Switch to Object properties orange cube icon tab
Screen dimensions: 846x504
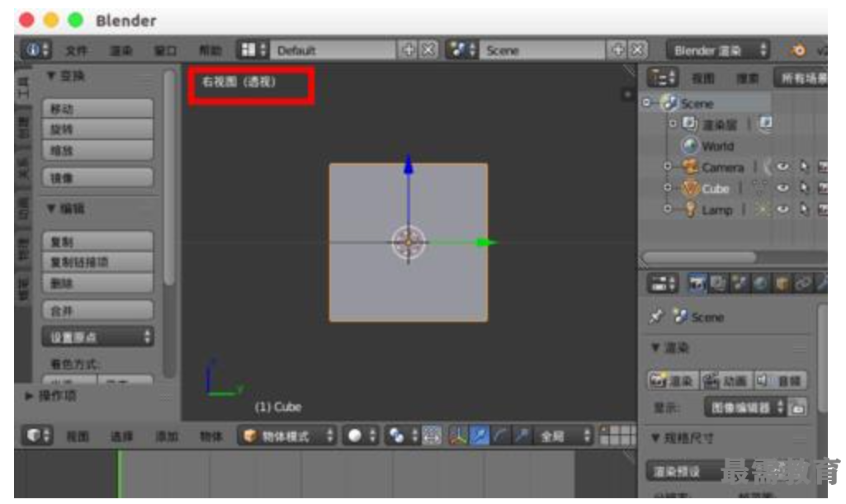[x=781, y=283]
